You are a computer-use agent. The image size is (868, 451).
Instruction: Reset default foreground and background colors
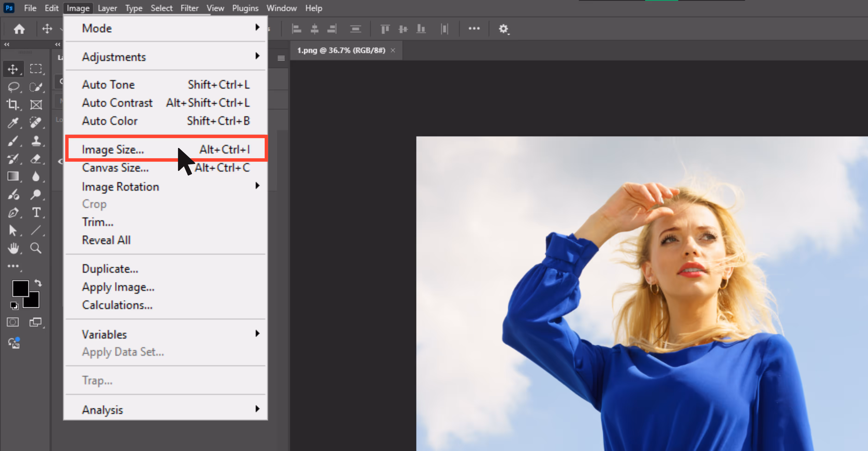pyautogui.click(x=14, y=305)
